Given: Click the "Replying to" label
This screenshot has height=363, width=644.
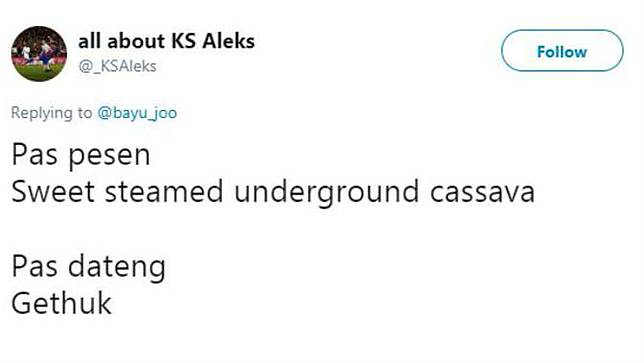Looking at the screenshot, I should tap(51, 113).
